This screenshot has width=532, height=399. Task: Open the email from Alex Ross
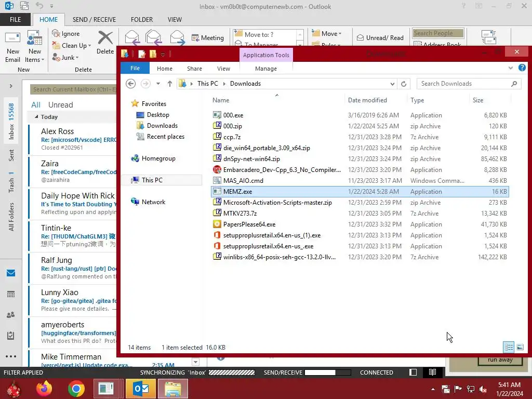point(73,139)
